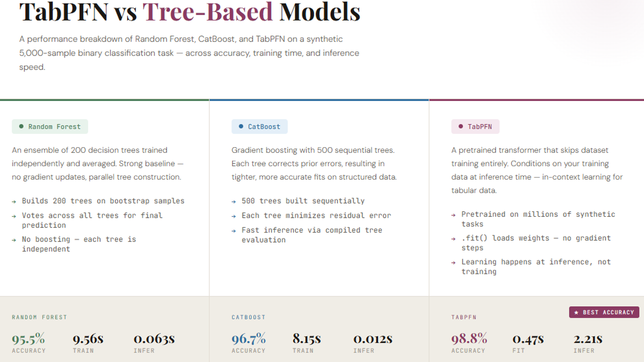Image resolution: width=644 pixels, height=362 pixels.
Task: Click the Random Forest badge
Action: pos(50,127)
